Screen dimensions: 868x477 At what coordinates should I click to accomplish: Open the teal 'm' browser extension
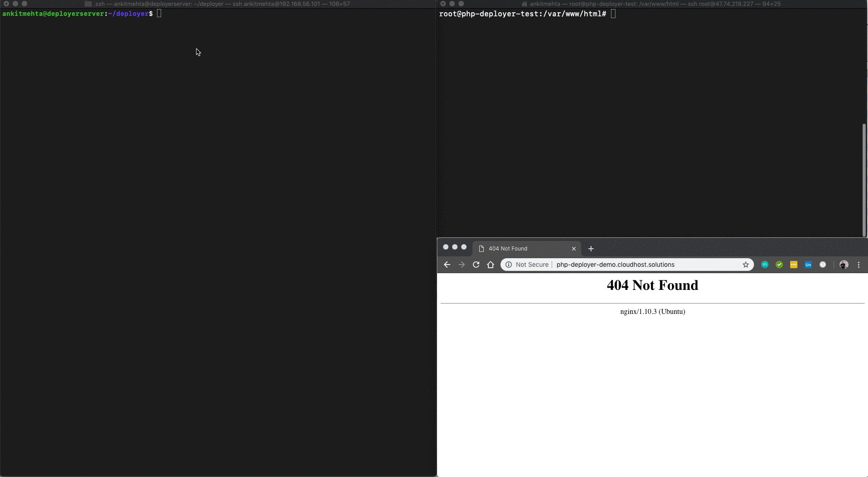click(x=765, y=265)
